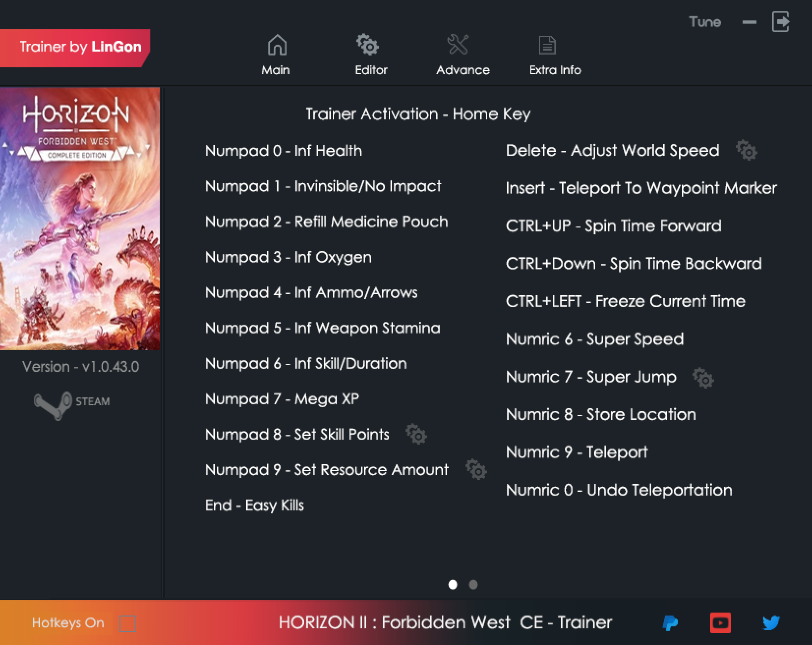Activate Numpad 7 - Mega XP
Viewport: 812px width, 645px height.
tap(282, 399)
